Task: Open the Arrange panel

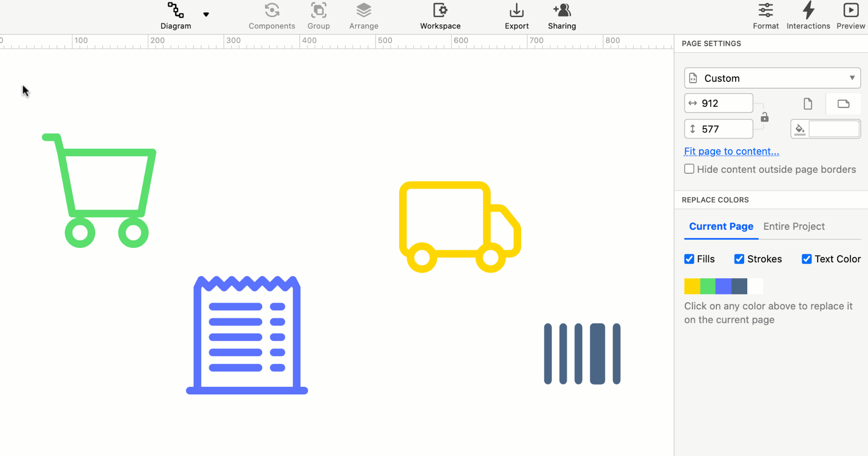Action: (363, 16)
